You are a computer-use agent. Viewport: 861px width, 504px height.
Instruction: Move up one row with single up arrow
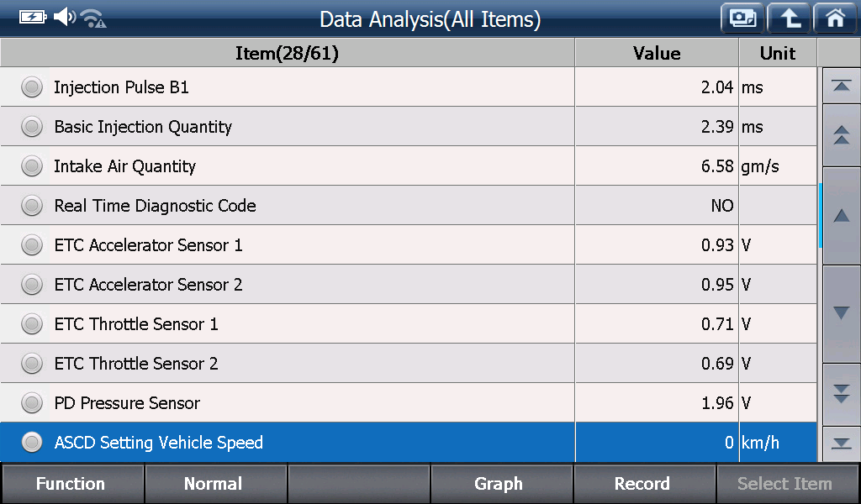[x=841, y=216]
